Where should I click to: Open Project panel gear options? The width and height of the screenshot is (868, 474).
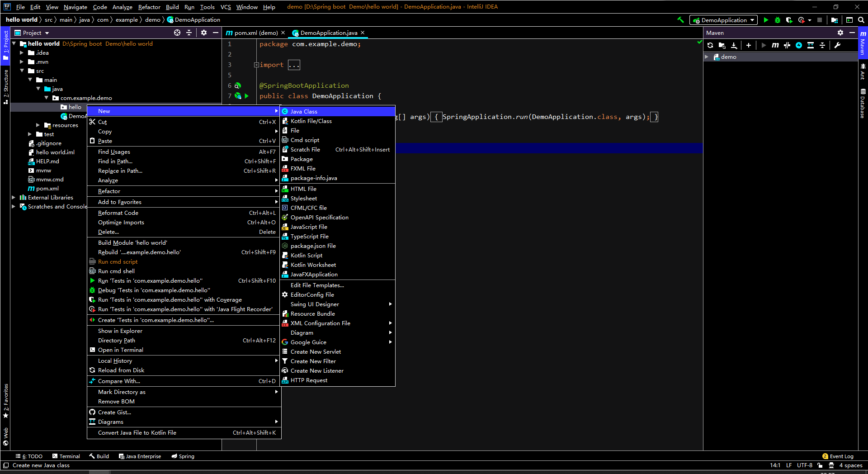[204, 33]
